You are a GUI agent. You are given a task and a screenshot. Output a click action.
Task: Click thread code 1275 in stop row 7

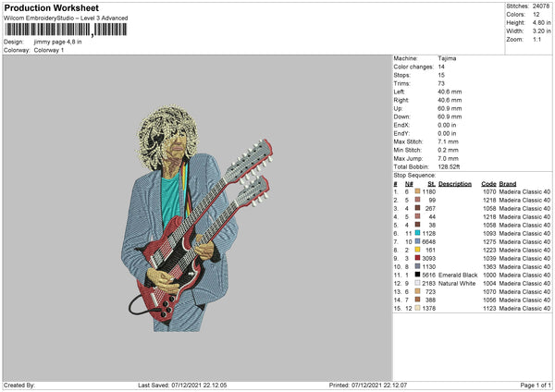point(489,241)
